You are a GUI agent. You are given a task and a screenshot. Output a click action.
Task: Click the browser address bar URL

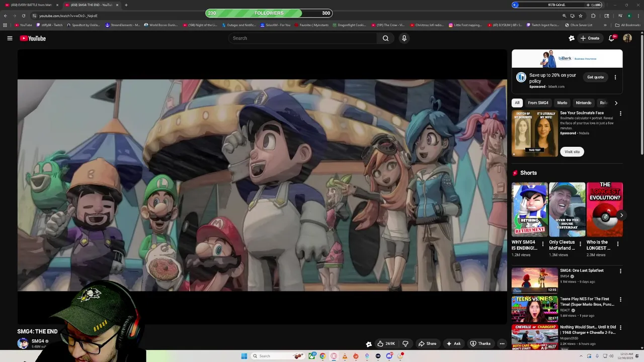68,16
